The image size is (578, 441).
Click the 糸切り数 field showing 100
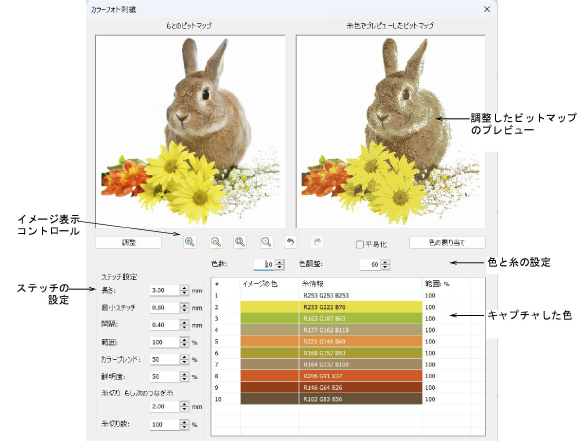[165, 424]
